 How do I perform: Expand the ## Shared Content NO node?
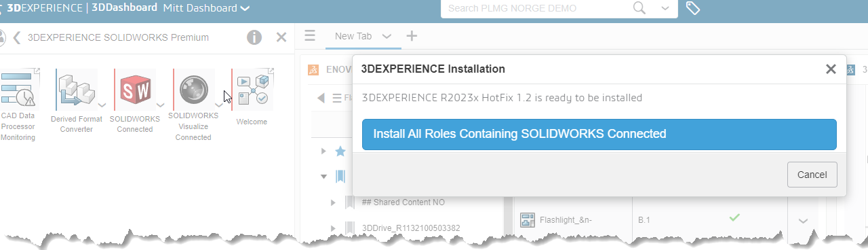(x=333, y=202)
